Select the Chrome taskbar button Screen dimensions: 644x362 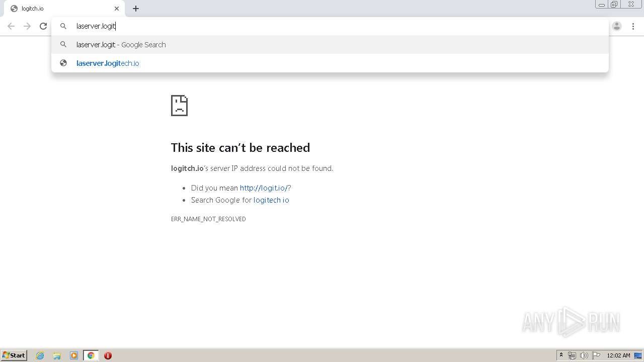click(x=91, y=355)
